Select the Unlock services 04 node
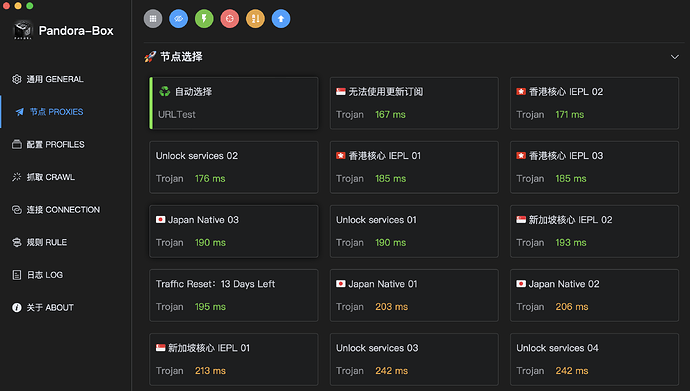 click(x=595, y=359)
